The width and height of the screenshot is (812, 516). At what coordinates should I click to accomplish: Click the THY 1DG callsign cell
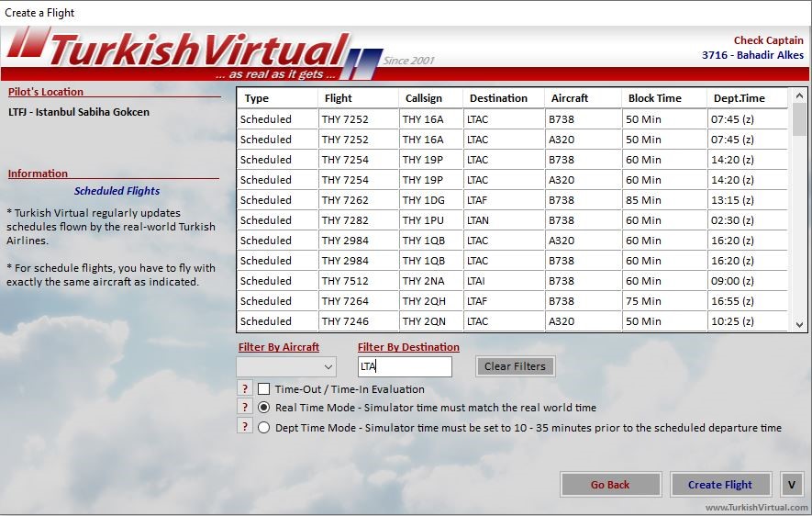click(431, 200)
